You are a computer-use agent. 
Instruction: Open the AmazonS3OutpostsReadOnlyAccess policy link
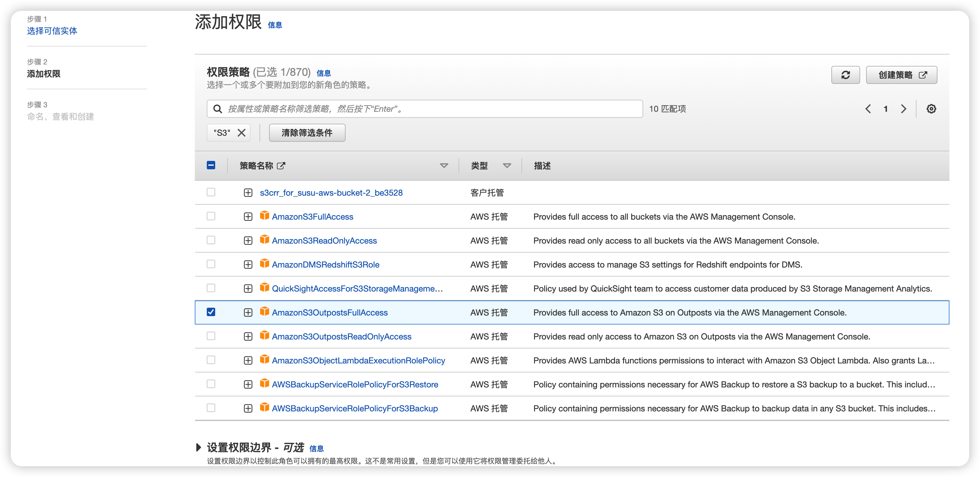click(342, 337)
